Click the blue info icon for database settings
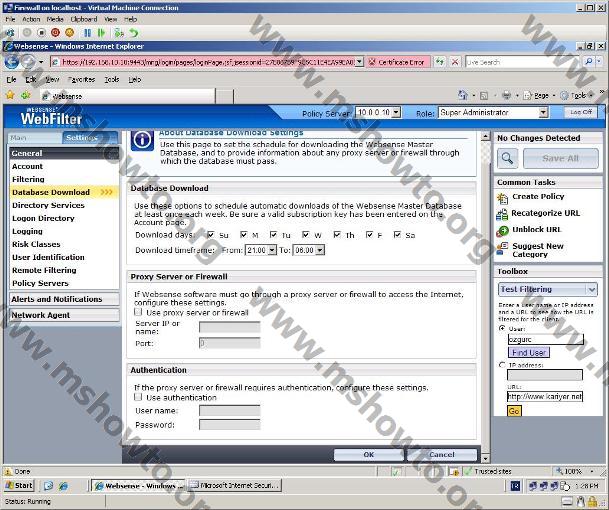The image size is (609, 510). [142, 140]
